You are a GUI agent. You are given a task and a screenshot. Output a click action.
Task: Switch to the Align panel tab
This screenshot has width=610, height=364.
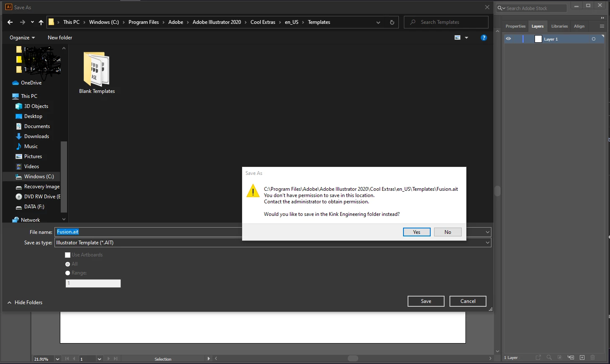click(579, 26)
